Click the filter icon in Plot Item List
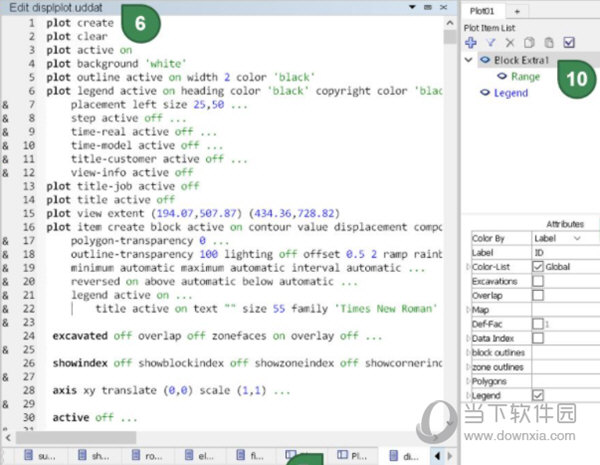This screenshot has height=465, width=600. pyautogui.click(x=490, y=42)
